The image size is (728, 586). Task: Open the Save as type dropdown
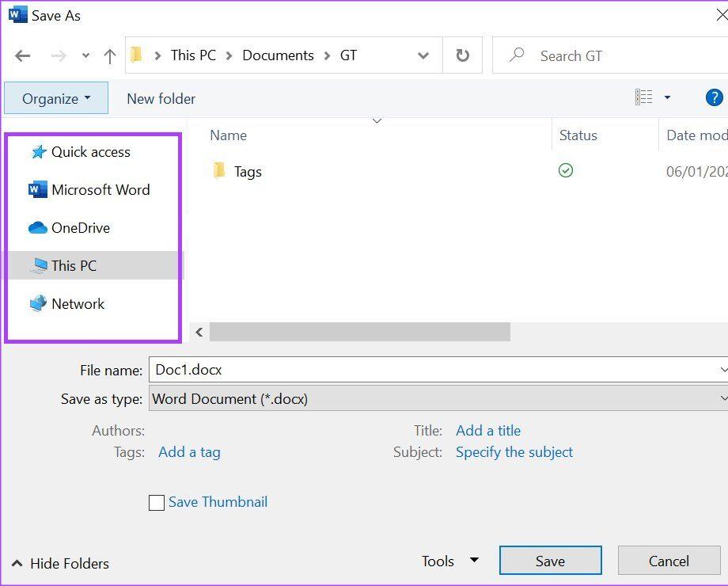click(x=438, y=399)
